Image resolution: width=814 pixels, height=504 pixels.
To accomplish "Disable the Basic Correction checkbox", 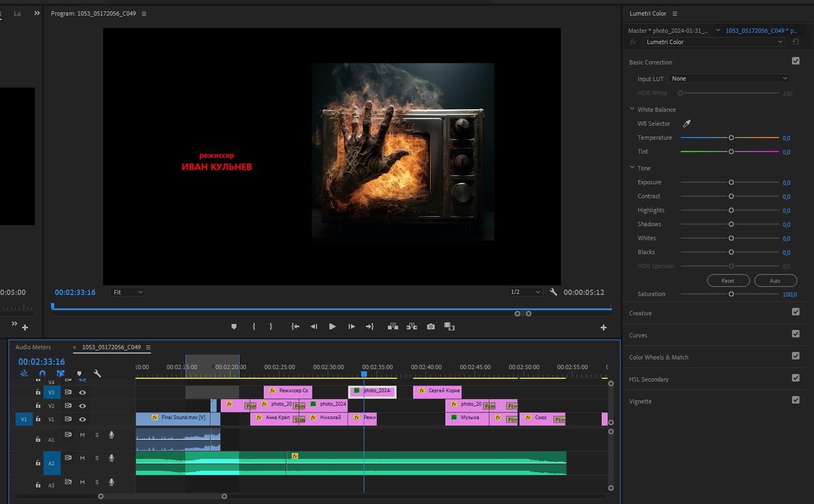I will coord(796,61).
